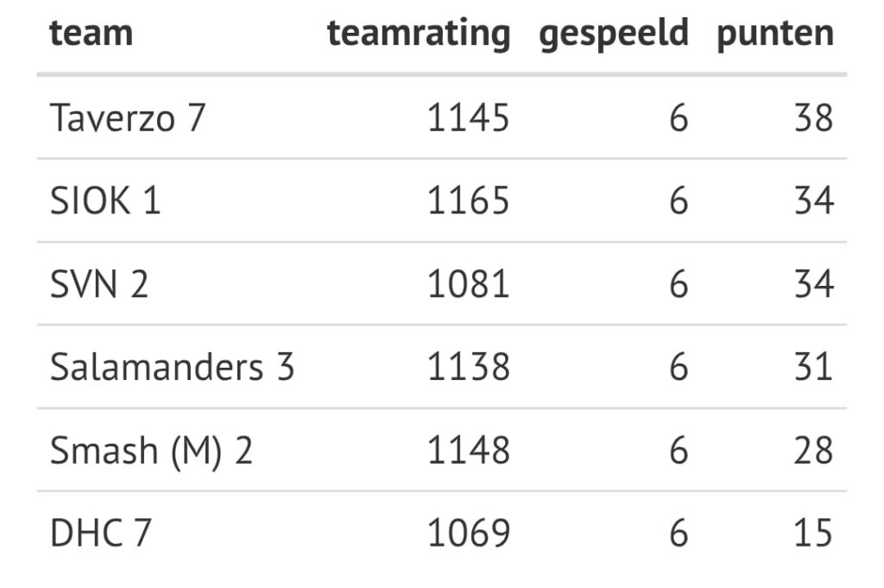The width and height of the screenshot is (884, 588).
Task: Select Salamanders 3's 31 points
Action: click(813, 368)
